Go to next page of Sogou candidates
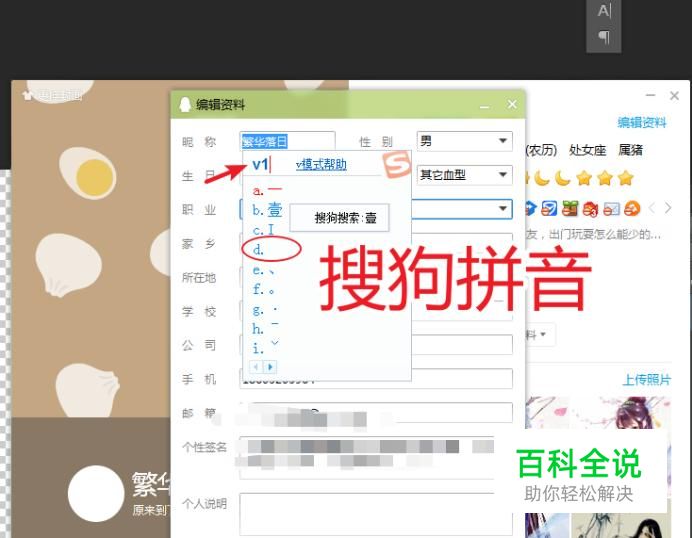This screenshot has height=538, width=692. click(270, 367)
